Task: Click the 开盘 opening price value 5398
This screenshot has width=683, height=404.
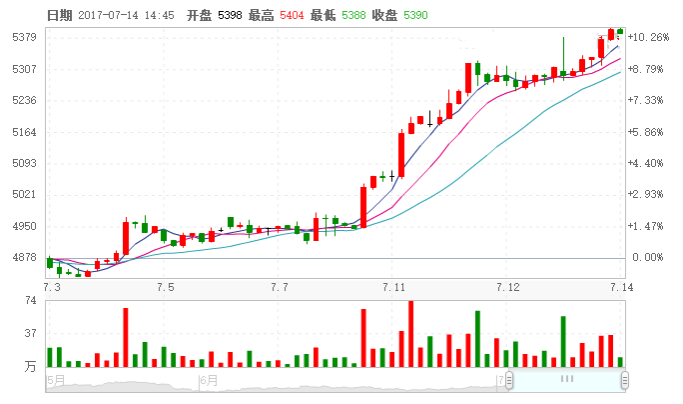Action: click(228, 16)
